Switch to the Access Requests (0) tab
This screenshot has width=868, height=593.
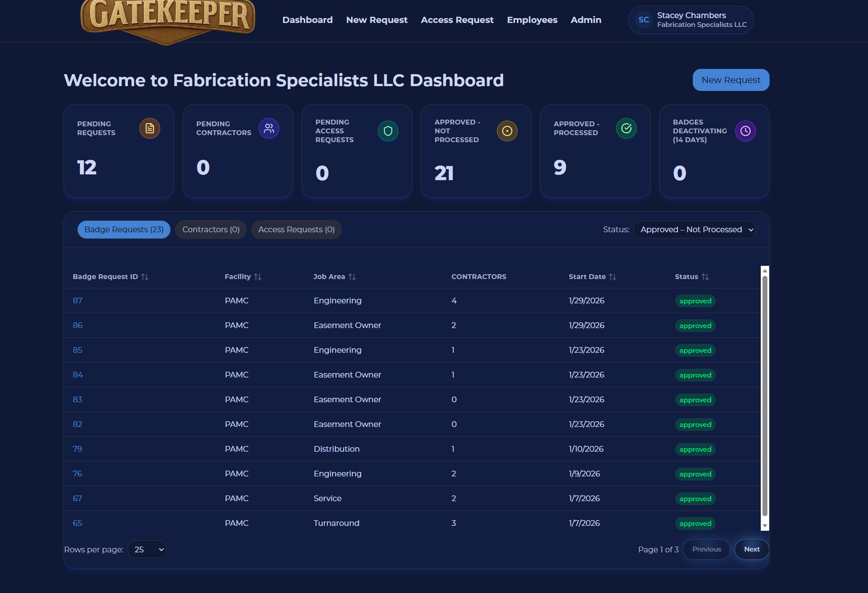click(297, 230)
